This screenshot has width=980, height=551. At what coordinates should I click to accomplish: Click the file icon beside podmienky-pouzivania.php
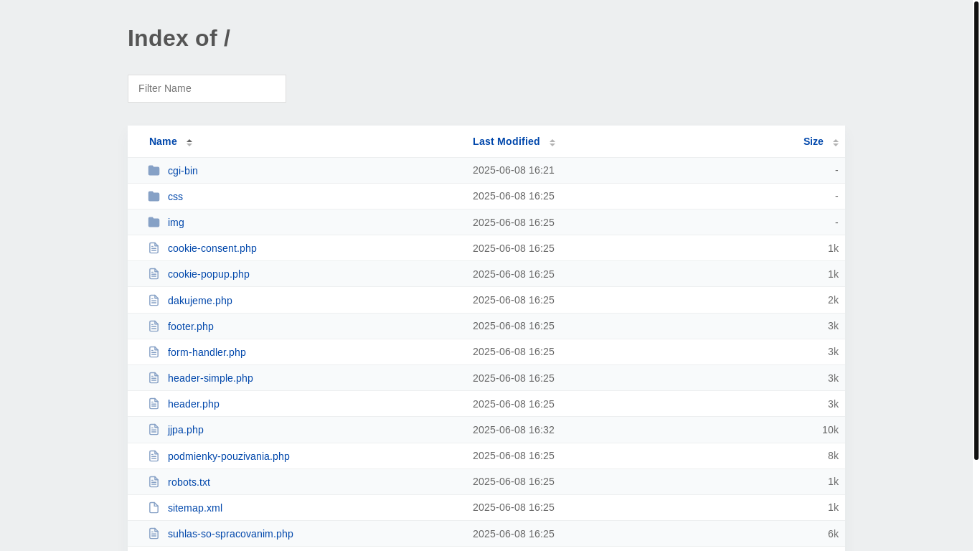154,456
